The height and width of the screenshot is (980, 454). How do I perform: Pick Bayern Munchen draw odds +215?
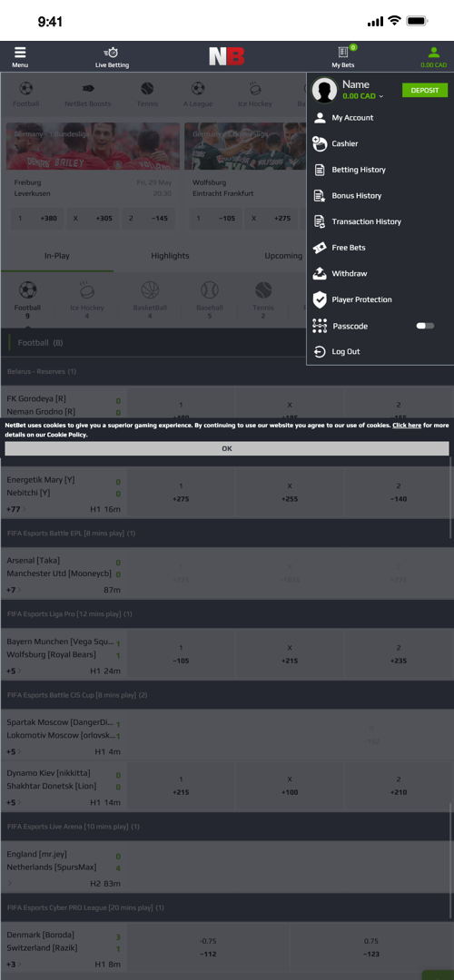click(290, 654)
